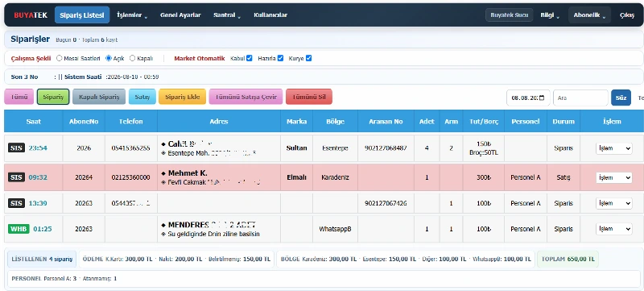Select Mesai Saatleri working mode
Image resolution: width=644 pixels, height=291 pixels.
59,58
